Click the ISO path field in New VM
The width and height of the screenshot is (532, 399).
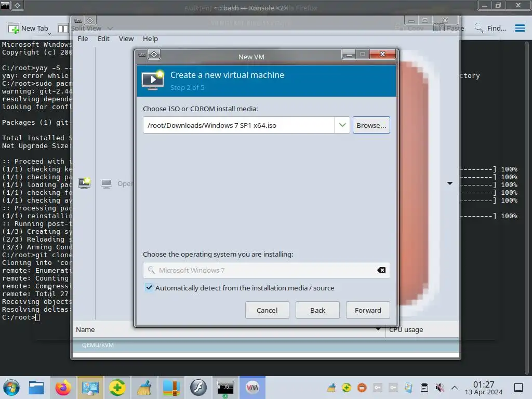click(239, 125)
